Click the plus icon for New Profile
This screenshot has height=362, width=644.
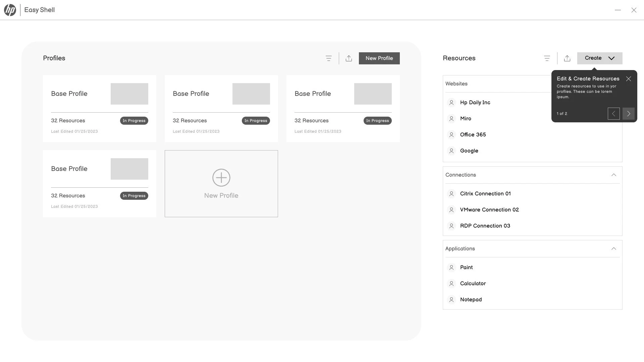(x=221, y=178)
